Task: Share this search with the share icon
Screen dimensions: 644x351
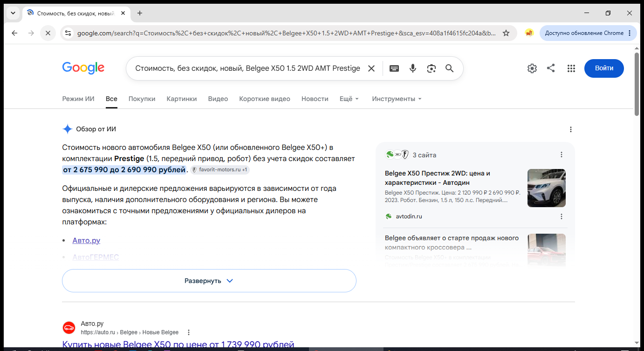Action: [551, 68]
